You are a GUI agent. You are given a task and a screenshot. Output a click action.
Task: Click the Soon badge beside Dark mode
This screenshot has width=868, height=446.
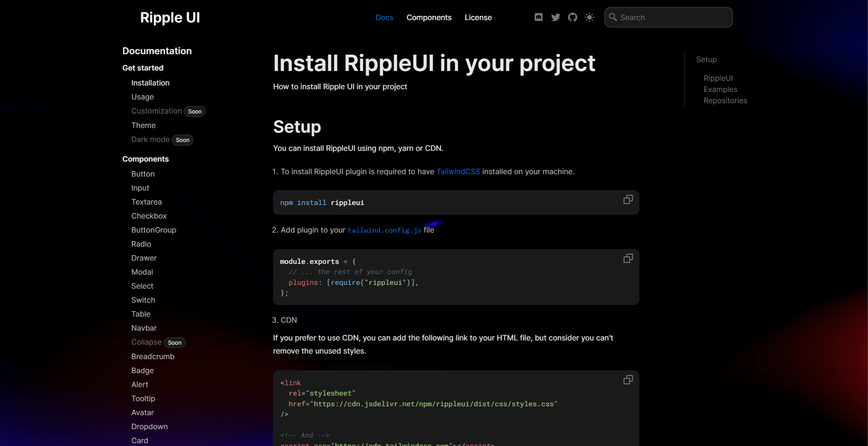tap(182, 140)
